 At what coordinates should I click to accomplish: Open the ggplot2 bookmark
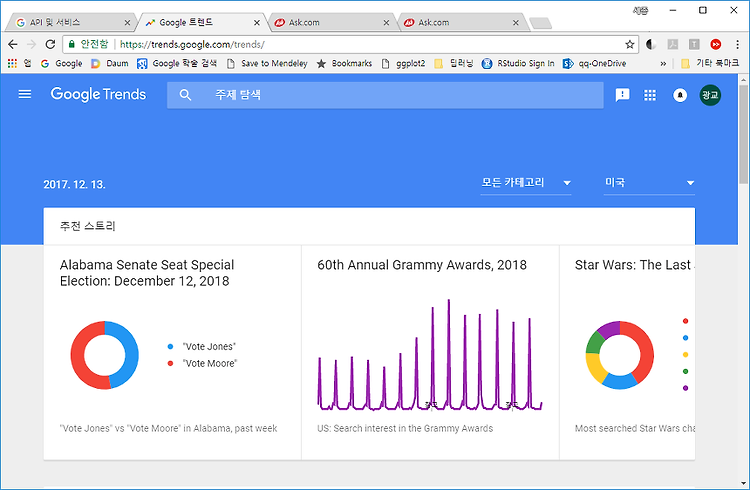point(403,63)
